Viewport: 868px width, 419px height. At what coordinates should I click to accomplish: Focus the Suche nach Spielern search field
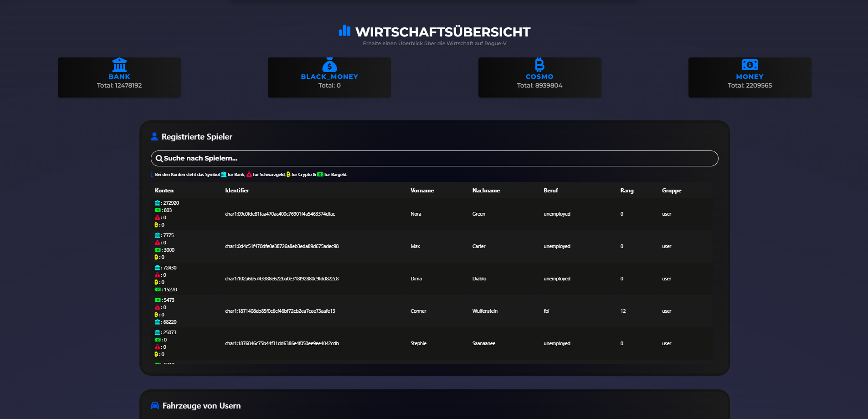[434, 159]
